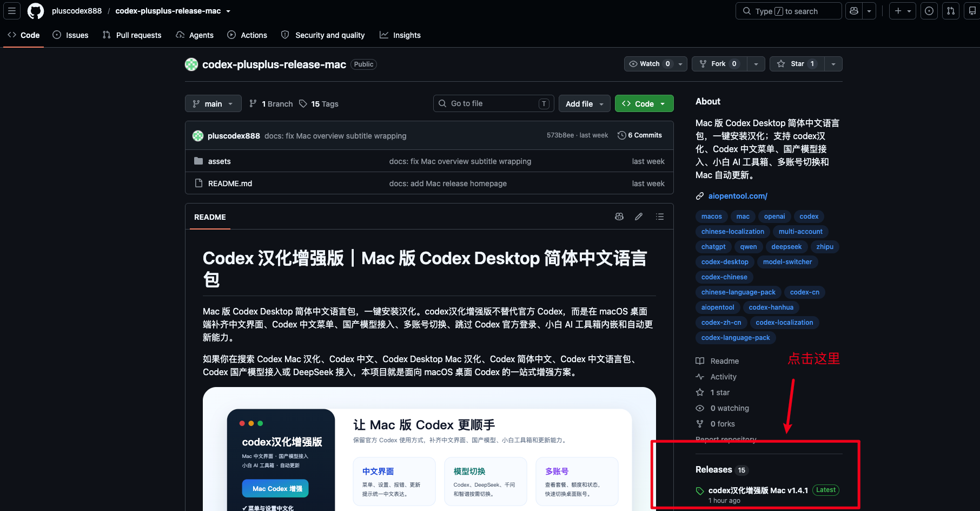
Task: Open the Copilot chat icon in header
Action: [x=854, y=11]
